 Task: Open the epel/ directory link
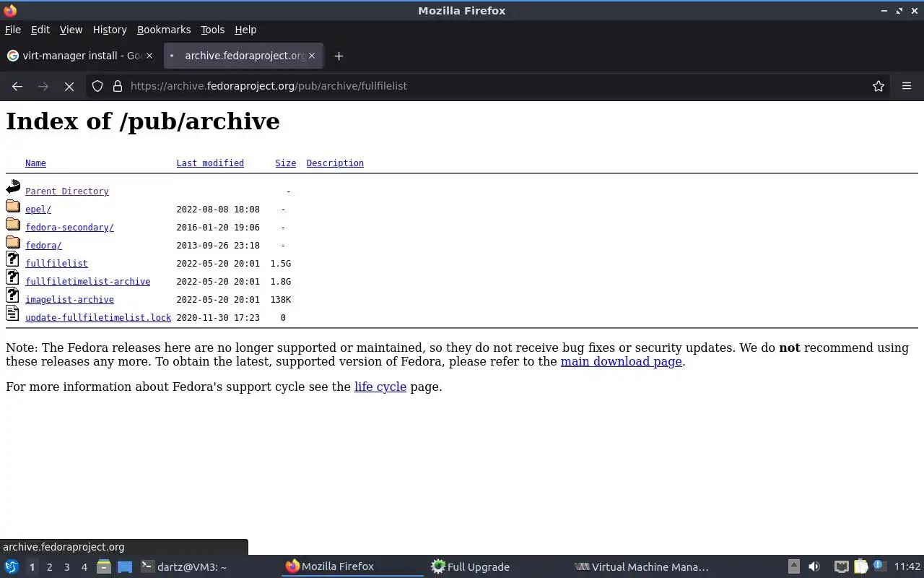[38, 210]
